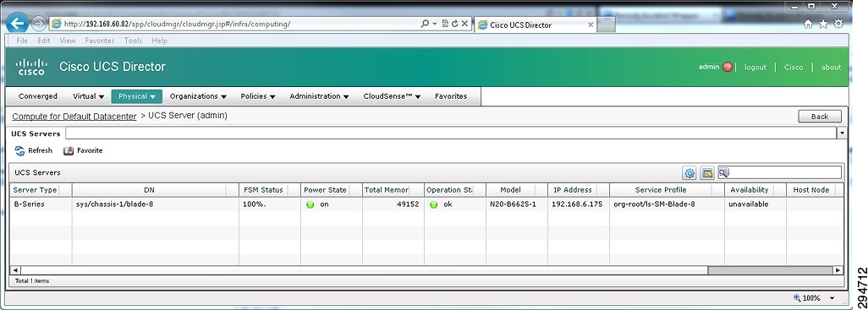Click the UCS Servers selection field
Screen dimensions: 868x310
point(451,133)
